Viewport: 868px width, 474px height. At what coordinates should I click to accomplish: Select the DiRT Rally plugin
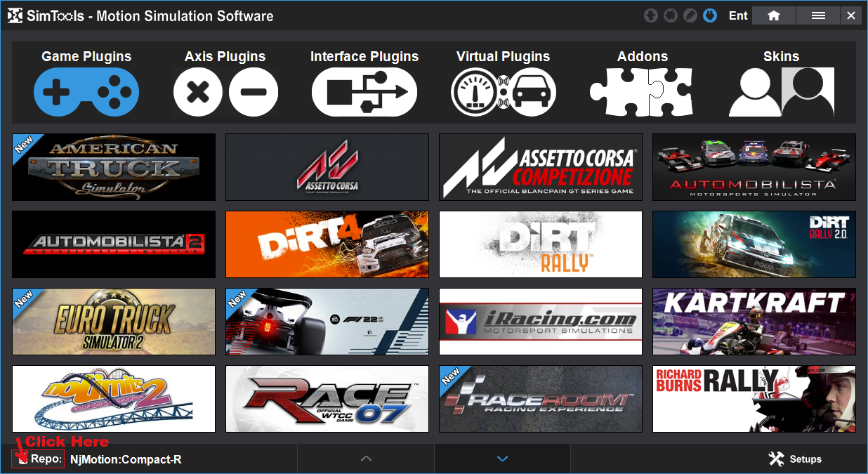tap(541, 244)
